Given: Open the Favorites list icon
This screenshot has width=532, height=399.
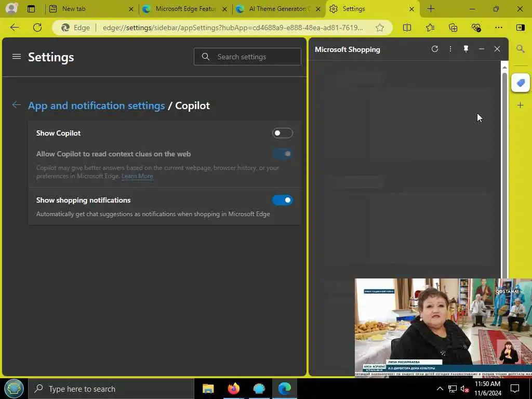Looking at the screenshot, I should (430, 28).
